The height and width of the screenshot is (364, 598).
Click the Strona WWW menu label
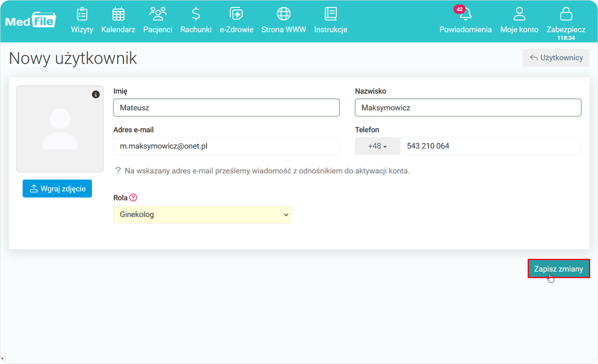(x=284, y=30)
